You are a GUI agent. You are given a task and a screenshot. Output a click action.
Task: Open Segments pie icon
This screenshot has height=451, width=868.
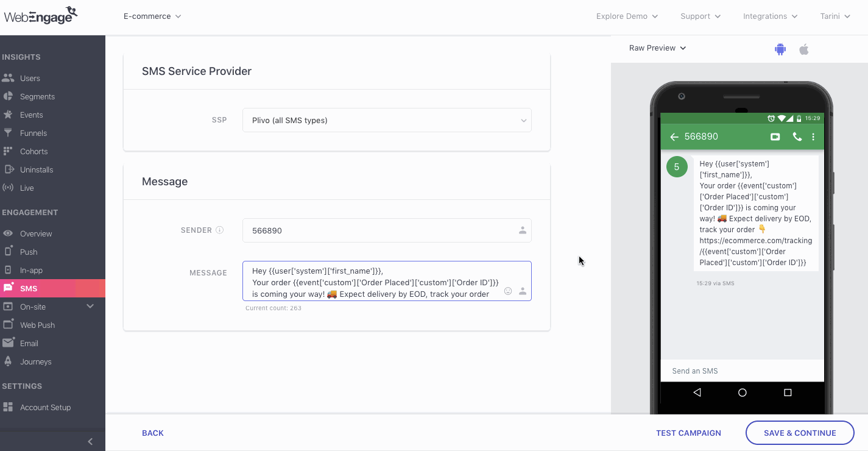tap(8, 96)
